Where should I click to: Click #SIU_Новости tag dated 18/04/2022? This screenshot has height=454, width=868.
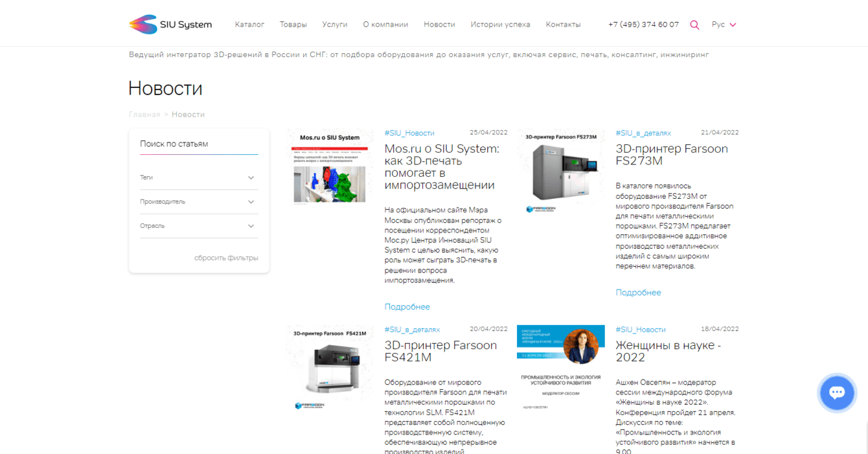tap(641, 330)
